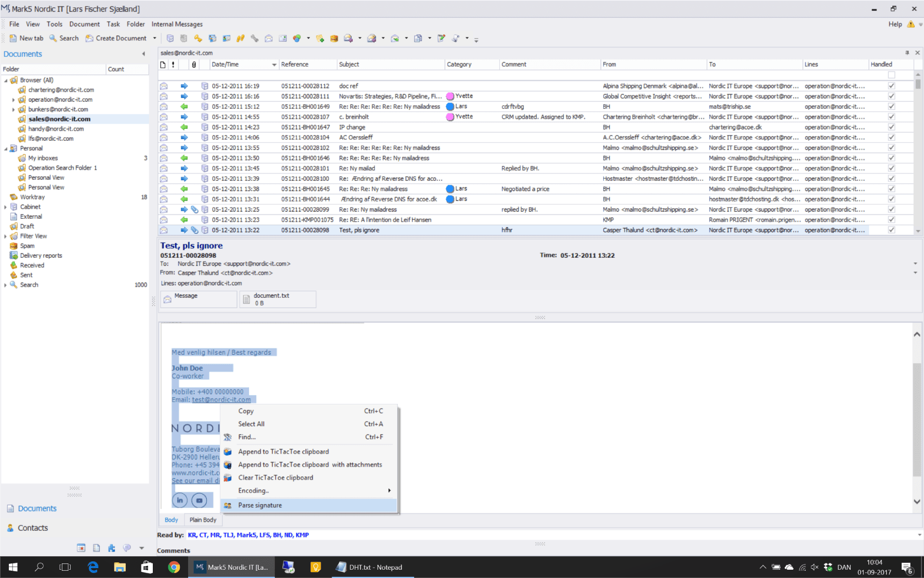Click the orange footprints icon in the toolbar
The image size is (924, 578).
240,38
